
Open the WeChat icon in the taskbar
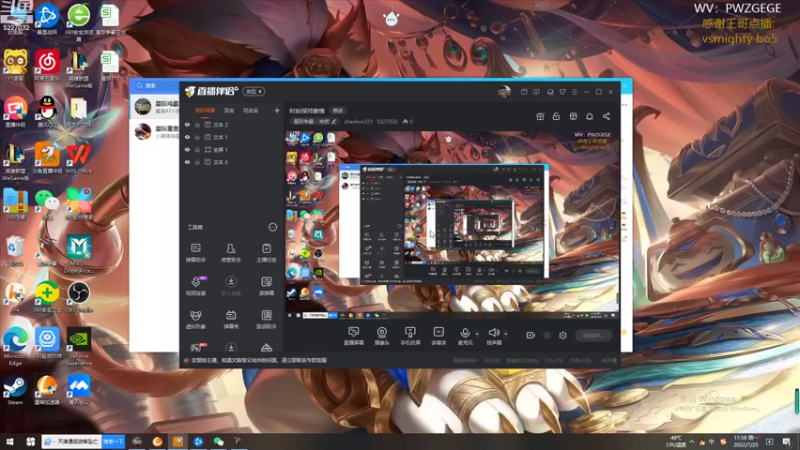pyautogui.click(x=218, y=441)
